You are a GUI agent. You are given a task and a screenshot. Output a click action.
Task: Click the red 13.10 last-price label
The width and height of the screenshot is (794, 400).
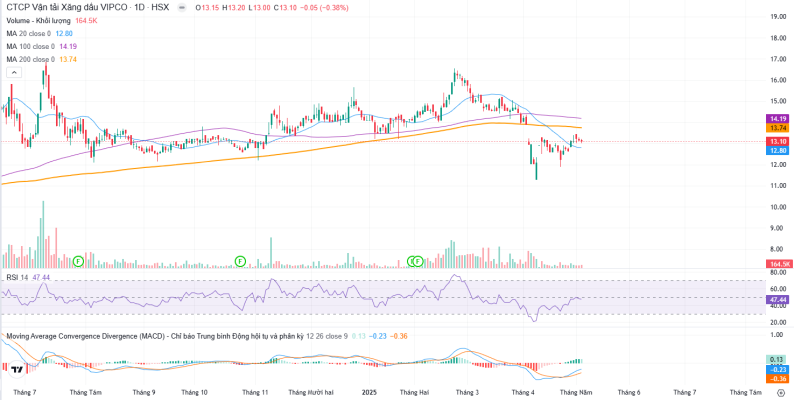tap(777, 141)
